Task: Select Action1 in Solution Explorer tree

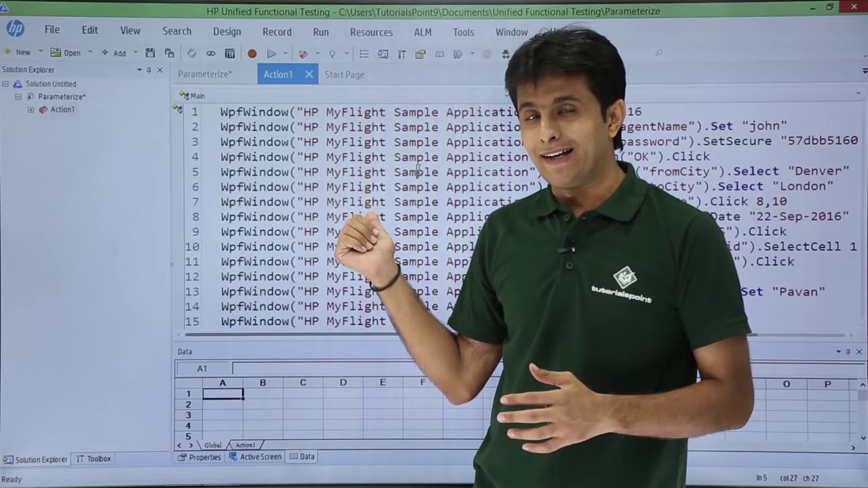Action: 62,110
